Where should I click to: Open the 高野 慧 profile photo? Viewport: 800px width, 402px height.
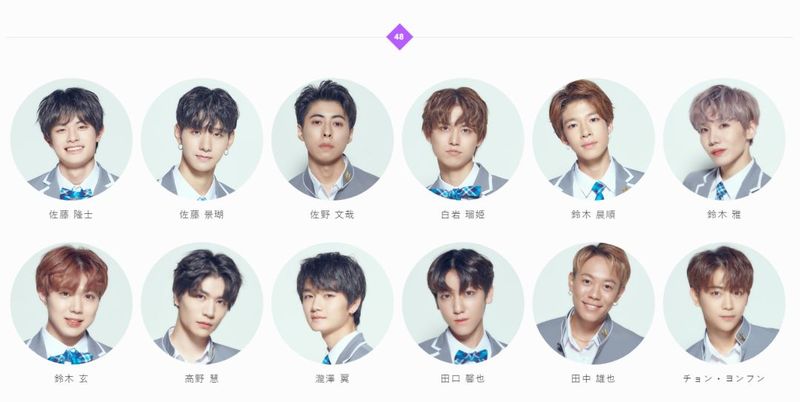point(202,303)
